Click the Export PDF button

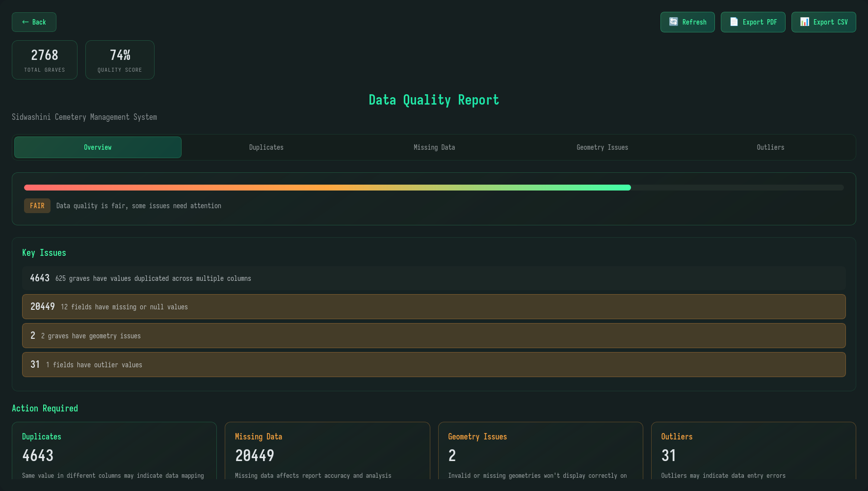[x=753, y=22]
